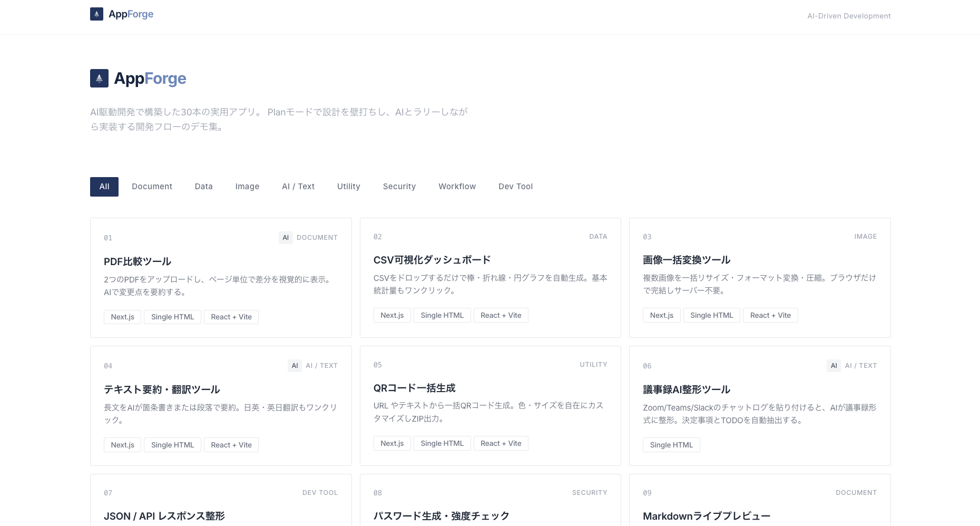Click the React + Vite tag on QRコード一括生成
This screenshot has height=526, width=980.
tap(501, 443)
